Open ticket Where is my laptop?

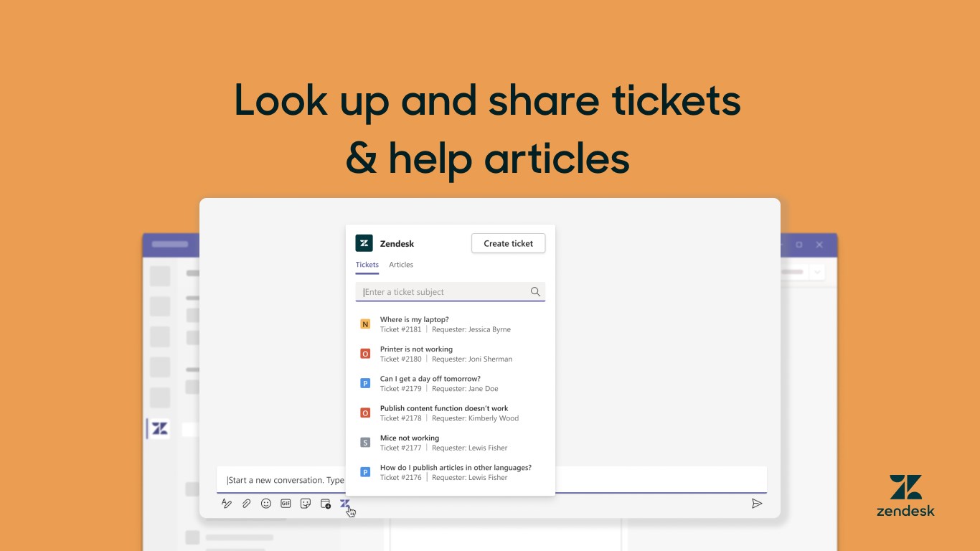(x=450, y=324)
